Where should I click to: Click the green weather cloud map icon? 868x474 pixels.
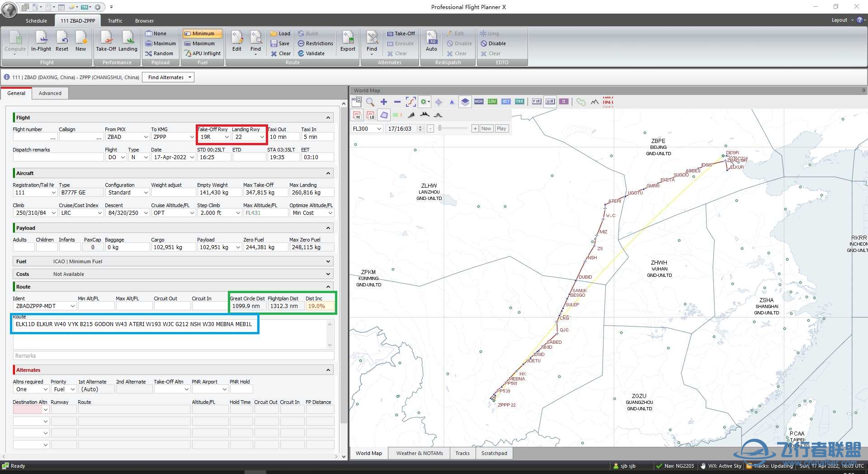pyautogui.click(x=581, y=102)
